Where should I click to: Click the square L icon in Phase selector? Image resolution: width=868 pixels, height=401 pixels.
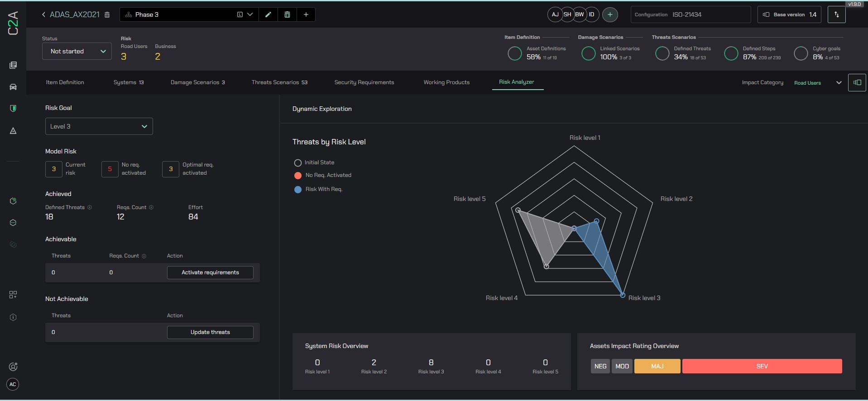pyautogui.click(x=240, y=14)
